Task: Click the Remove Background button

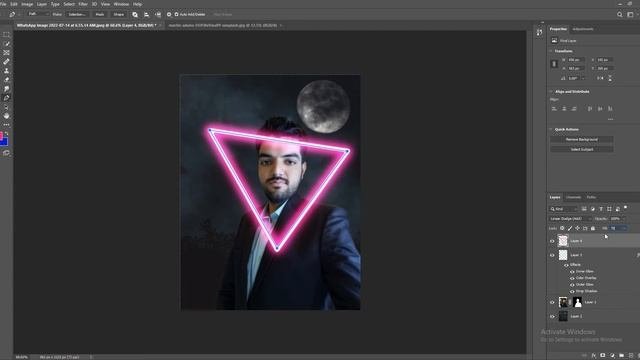Action: (x=582, y=140)
